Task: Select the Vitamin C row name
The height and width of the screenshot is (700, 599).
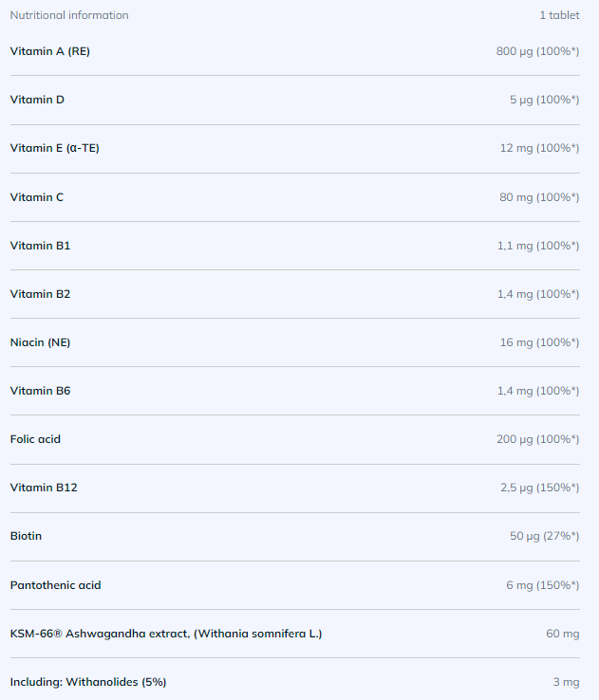Action: [37, 197]
